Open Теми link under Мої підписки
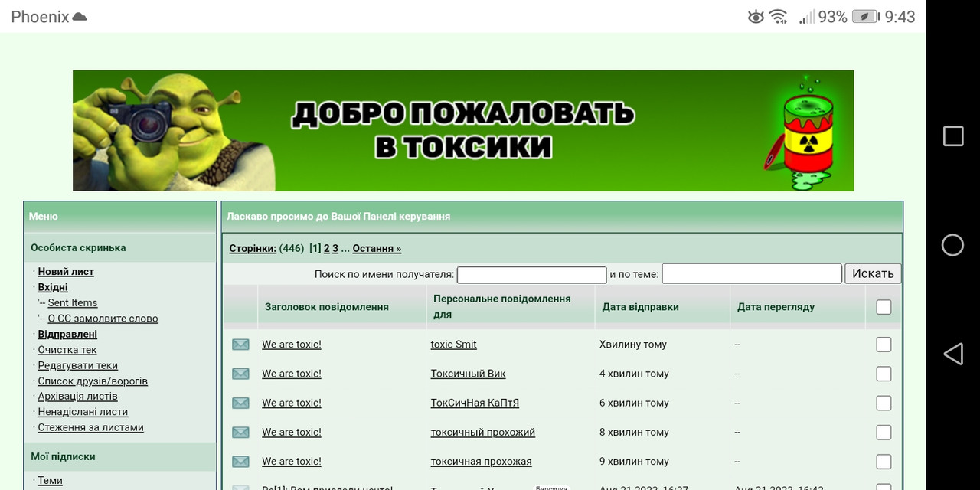The image size is (980, 490). tap(51, 481)
